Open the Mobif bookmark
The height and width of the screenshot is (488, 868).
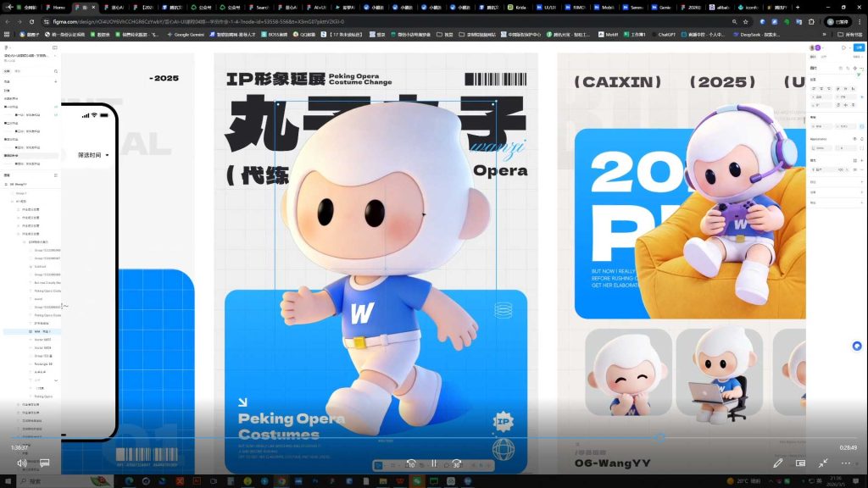click(x=608, y=34)
